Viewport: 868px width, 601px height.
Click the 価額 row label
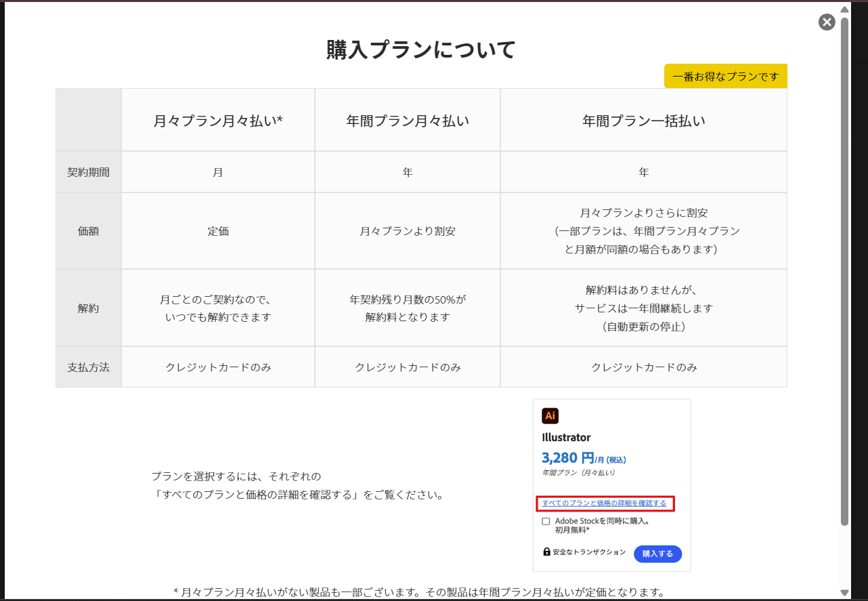pos(88,231)
